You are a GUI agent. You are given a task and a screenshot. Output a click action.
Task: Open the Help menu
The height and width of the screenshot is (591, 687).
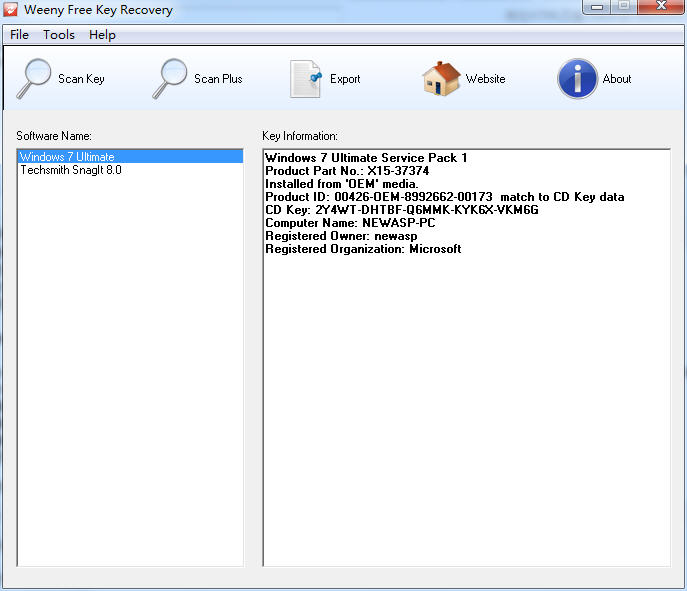[x=102, y=35]
